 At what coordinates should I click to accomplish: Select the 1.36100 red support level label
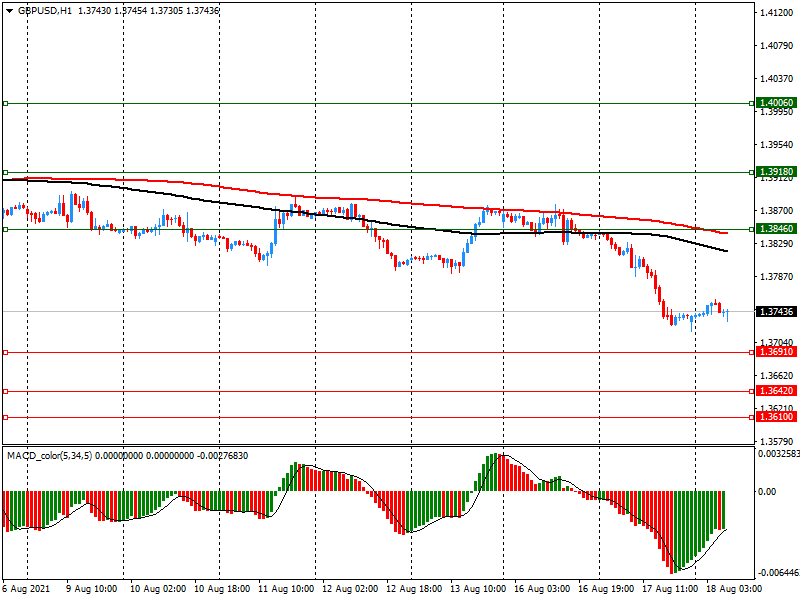coord(776,417)
